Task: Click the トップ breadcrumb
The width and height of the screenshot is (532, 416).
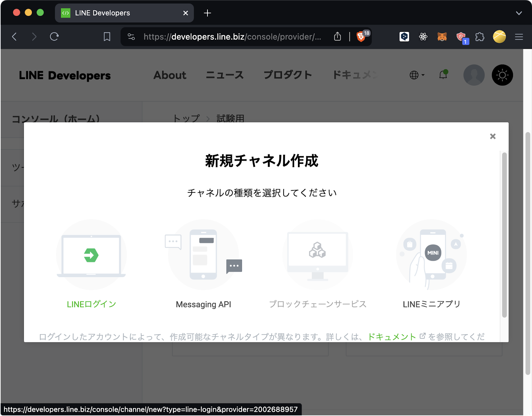Action: point(187,118)
